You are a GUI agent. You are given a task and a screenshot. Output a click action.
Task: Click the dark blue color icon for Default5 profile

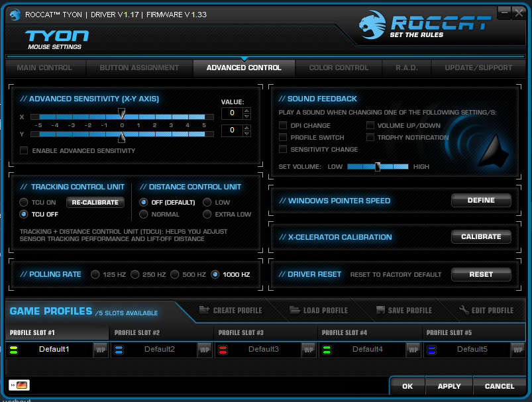431,350
